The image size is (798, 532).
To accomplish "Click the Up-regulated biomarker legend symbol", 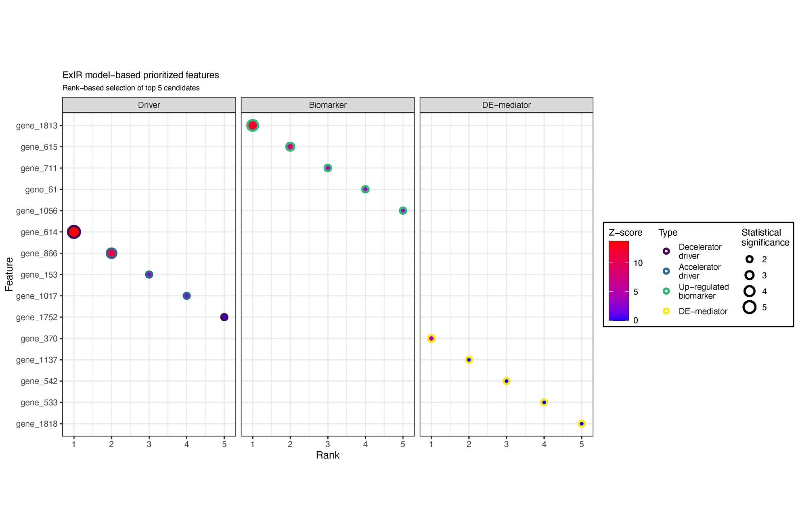I will 666,291.
